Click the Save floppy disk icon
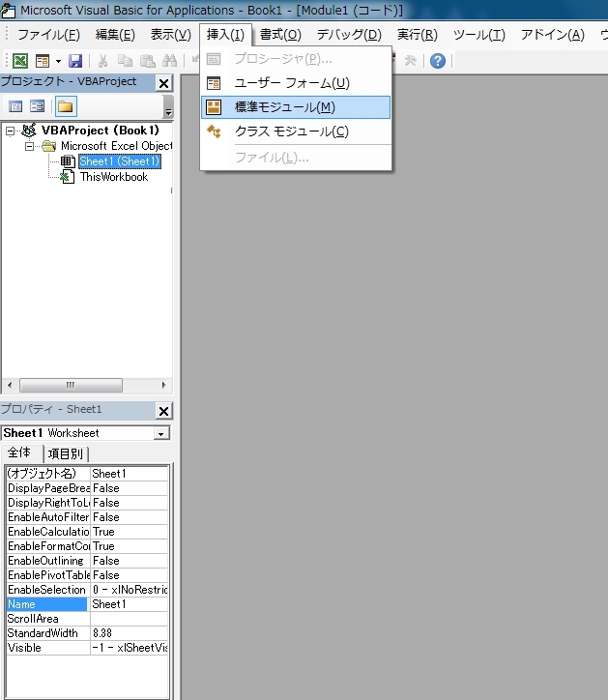The image size is (608, 700). click(x=75, y=60)
